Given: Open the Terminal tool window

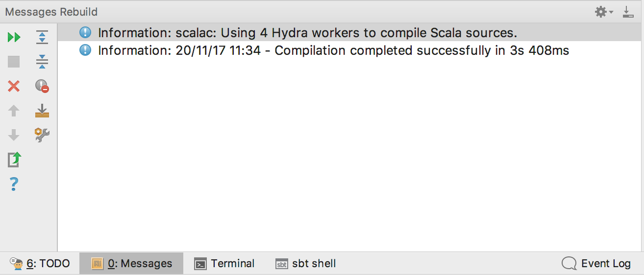Looking at the screenshot, I should point(224,263).
